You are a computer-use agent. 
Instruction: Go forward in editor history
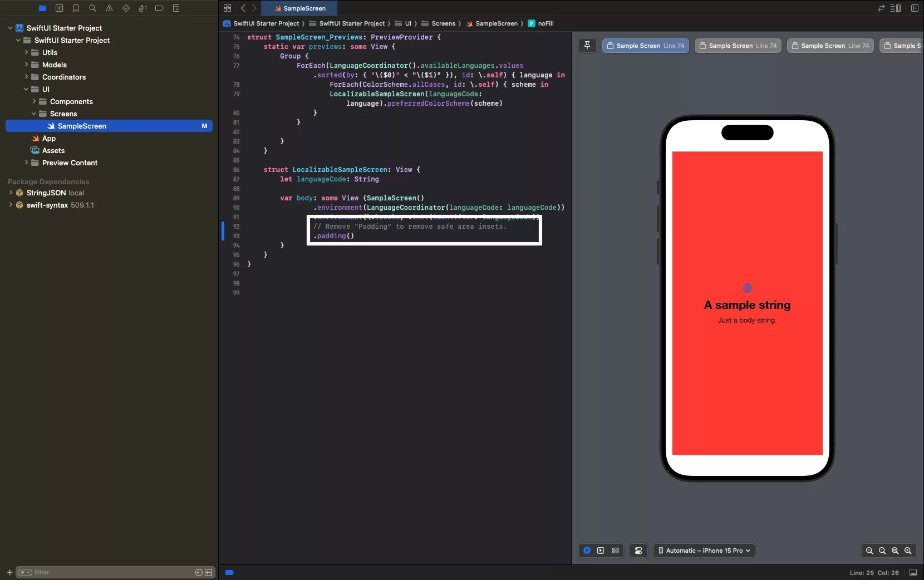tap(254, 8)
